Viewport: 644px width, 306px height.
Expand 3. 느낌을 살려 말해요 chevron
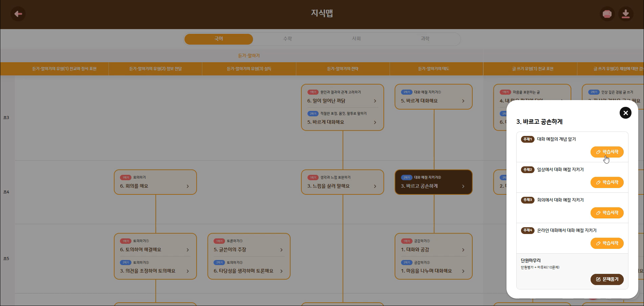(x=375, y=186)
